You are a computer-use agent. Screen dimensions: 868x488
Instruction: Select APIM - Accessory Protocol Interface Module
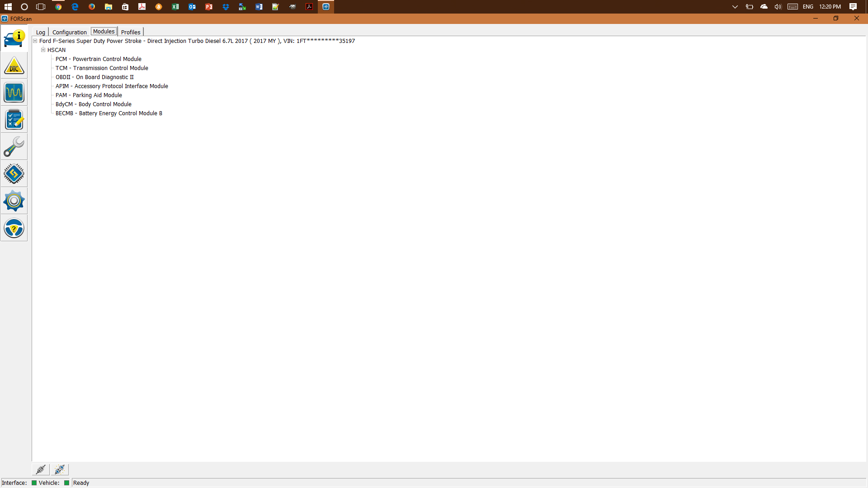click(x=112, y=86)
